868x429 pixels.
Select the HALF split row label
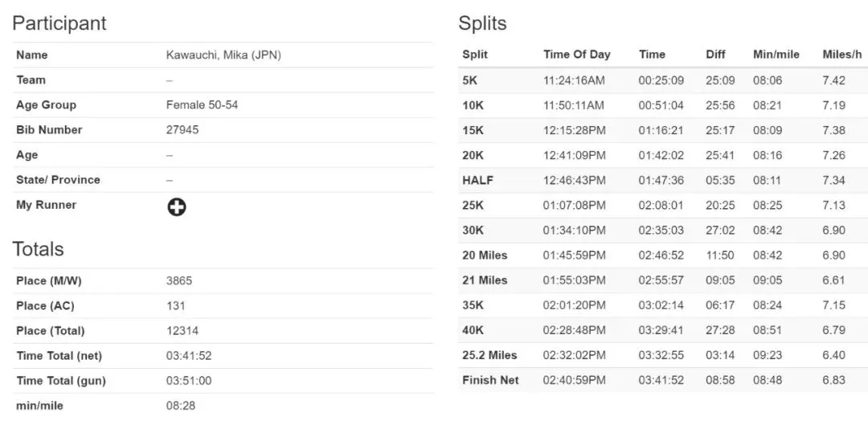click(477, 181)
